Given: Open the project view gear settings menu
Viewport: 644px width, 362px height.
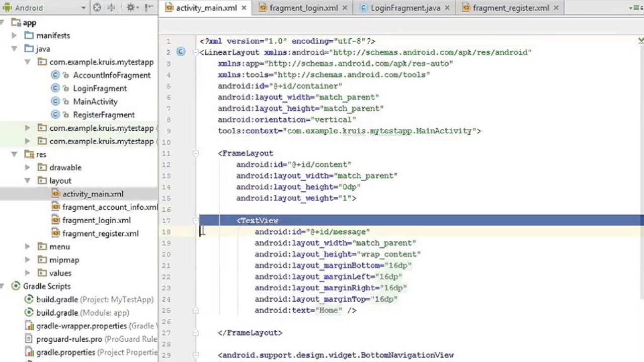Looking at the screenshot, I should click(132, 8).
